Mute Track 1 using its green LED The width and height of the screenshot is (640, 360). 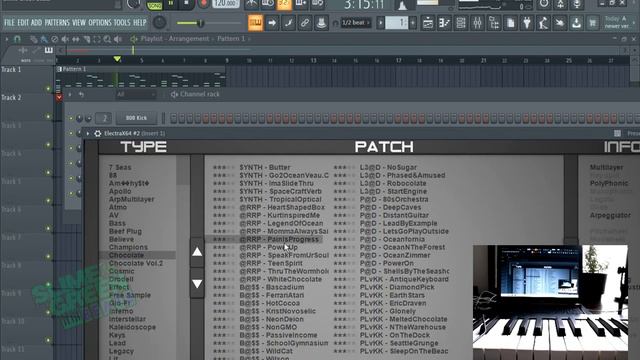[48, 89]
